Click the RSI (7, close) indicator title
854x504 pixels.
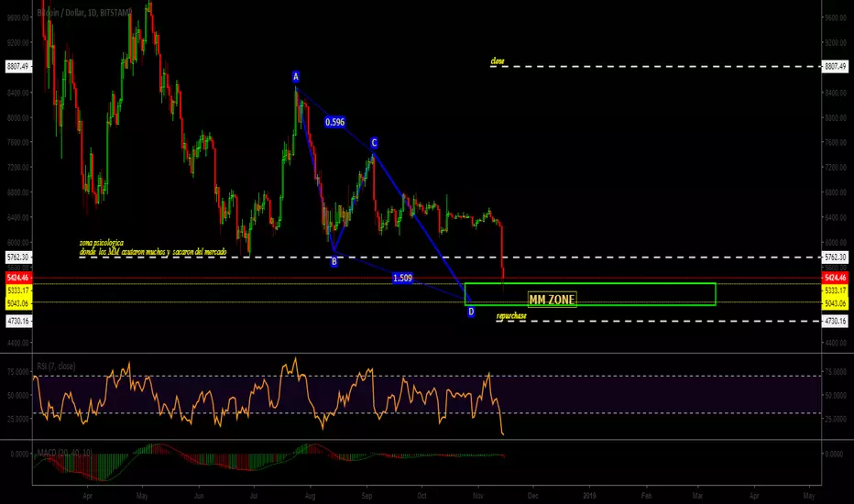coord(56,367)
